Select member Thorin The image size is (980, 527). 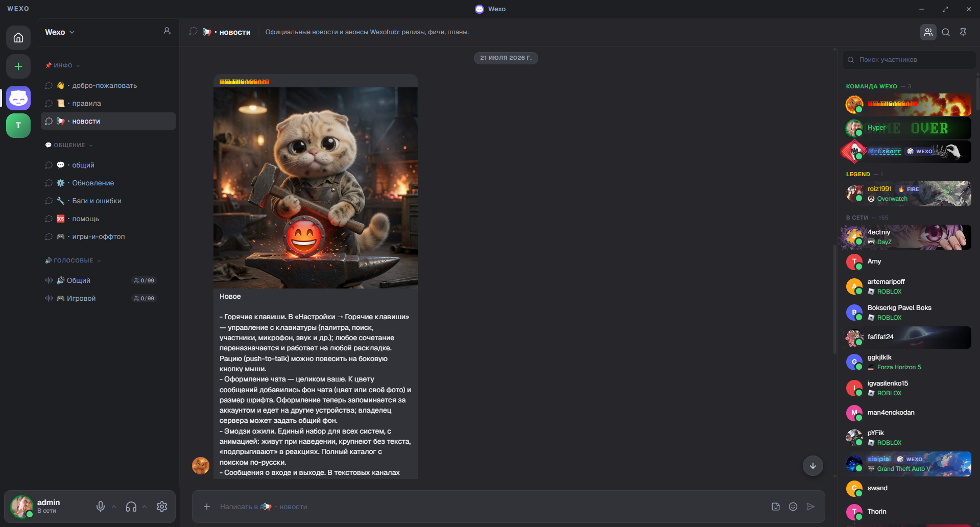tap(907, 512)
